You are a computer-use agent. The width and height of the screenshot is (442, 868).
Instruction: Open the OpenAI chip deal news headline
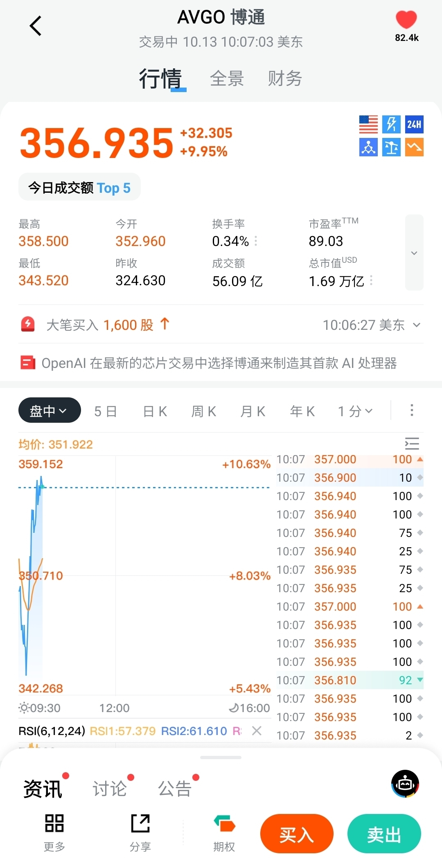219,363
